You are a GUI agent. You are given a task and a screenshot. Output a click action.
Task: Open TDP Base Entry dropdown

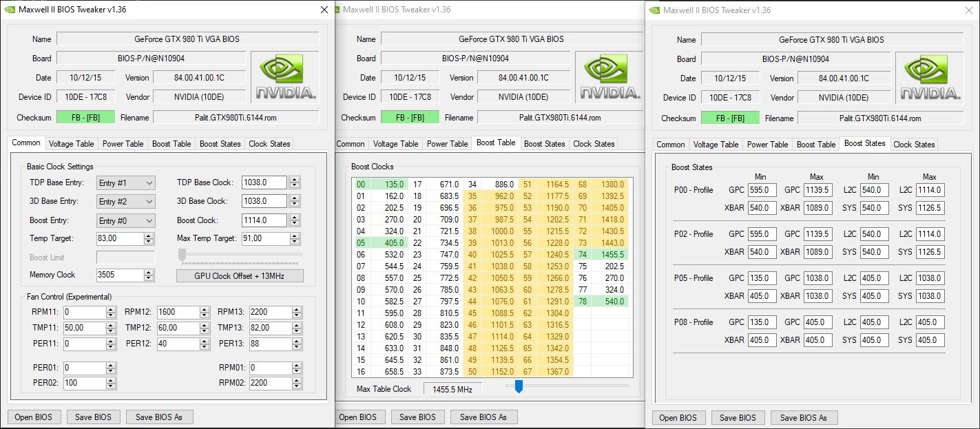pos(125,182)
